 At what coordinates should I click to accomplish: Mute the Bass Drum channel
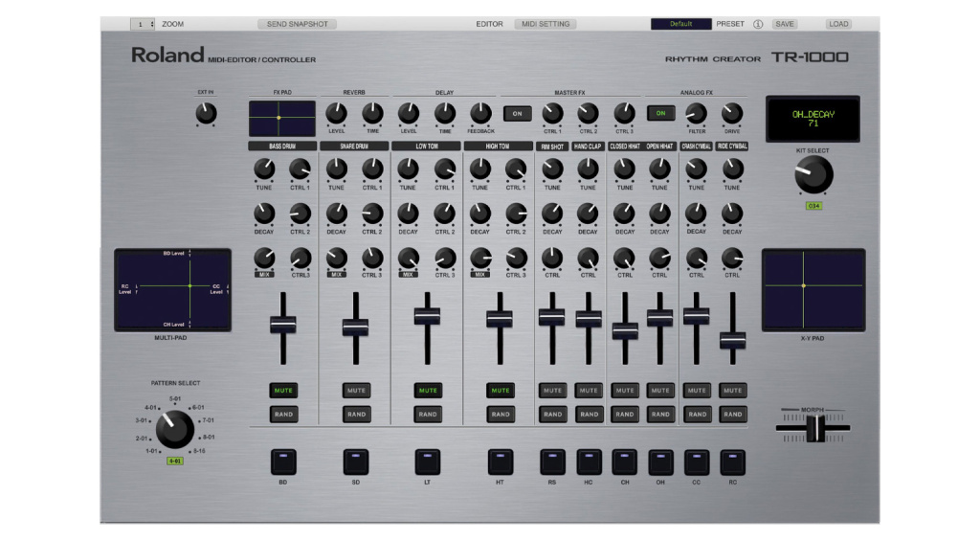(x=283, y=391)
